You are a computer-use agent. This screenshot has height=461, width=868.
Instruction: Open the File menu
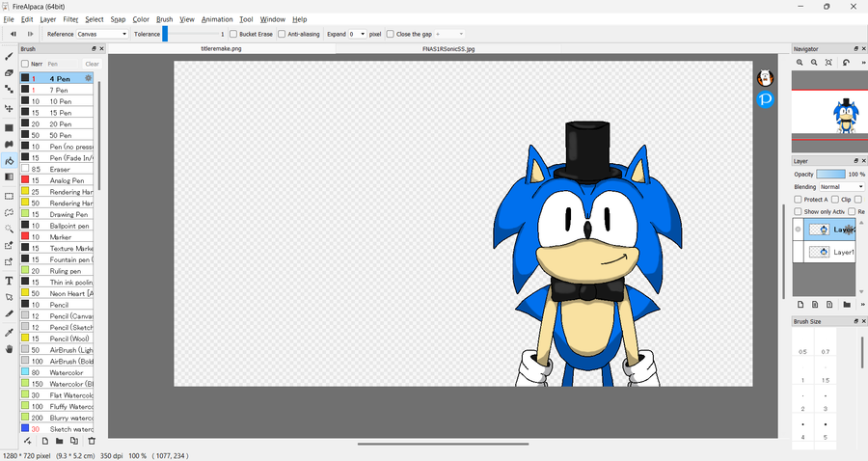pos(9,19)
